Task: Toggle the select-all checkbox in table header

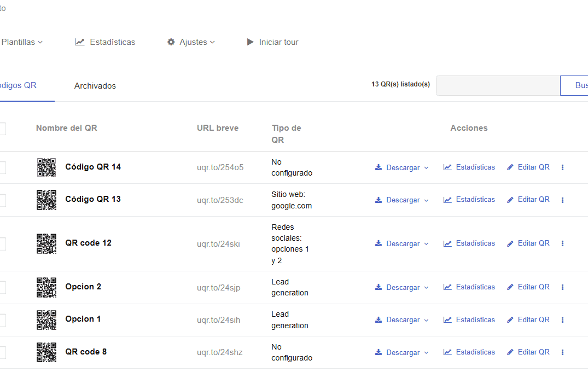Action: pyautogui.click(x=2, y=128)
